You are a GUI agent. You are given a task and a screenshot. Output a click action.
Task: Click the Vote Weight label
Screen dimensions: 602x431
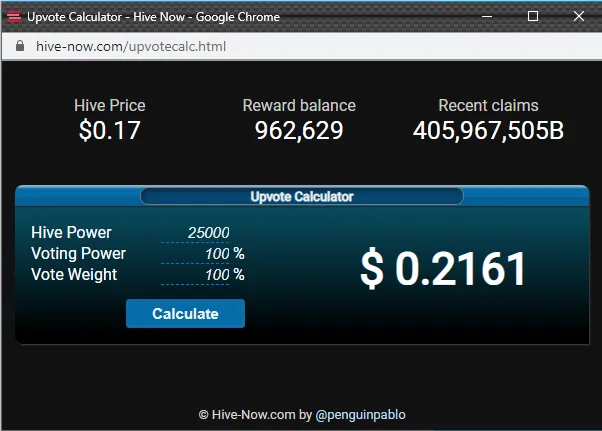74,275
